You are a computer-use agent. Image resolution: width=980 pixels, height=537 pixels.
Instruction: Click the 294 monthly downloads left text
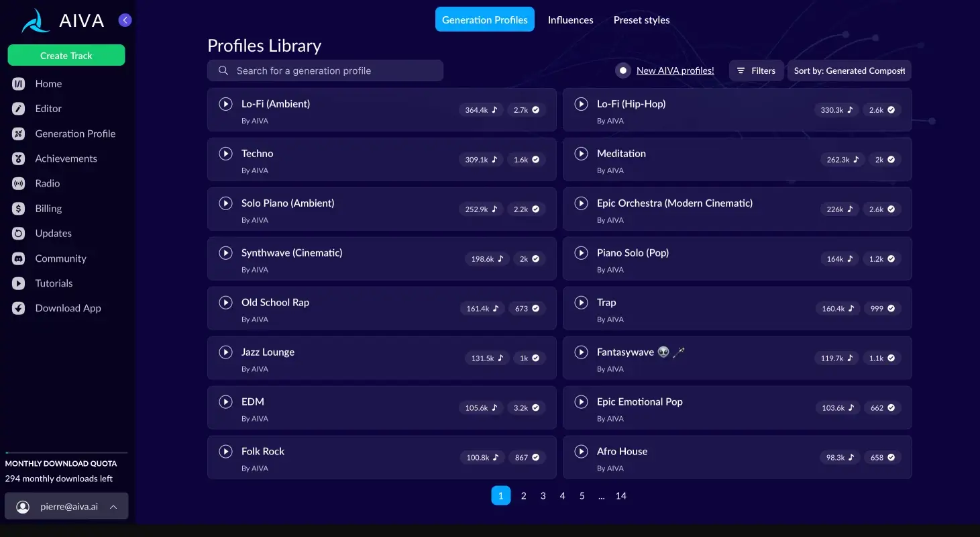pos(59,479)
